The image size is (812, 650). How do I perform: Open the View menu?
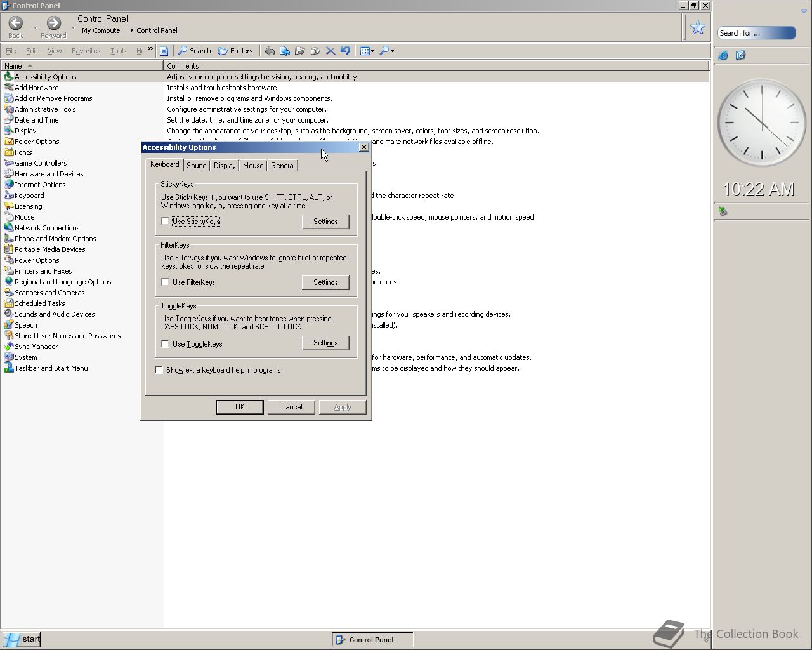pyautogui.click(x=55, y=51)
